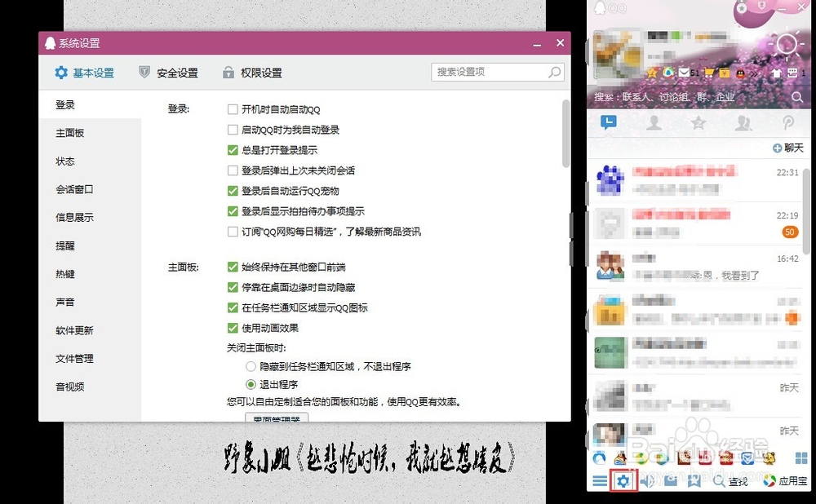Uncheck 始终保持在其他窗口前端

click(233, 267)
